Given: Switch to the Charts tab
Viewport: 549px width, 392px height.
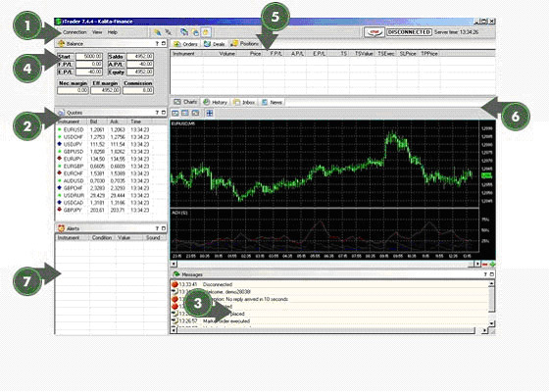Looking at the screenshot, I should click(185, 102).
